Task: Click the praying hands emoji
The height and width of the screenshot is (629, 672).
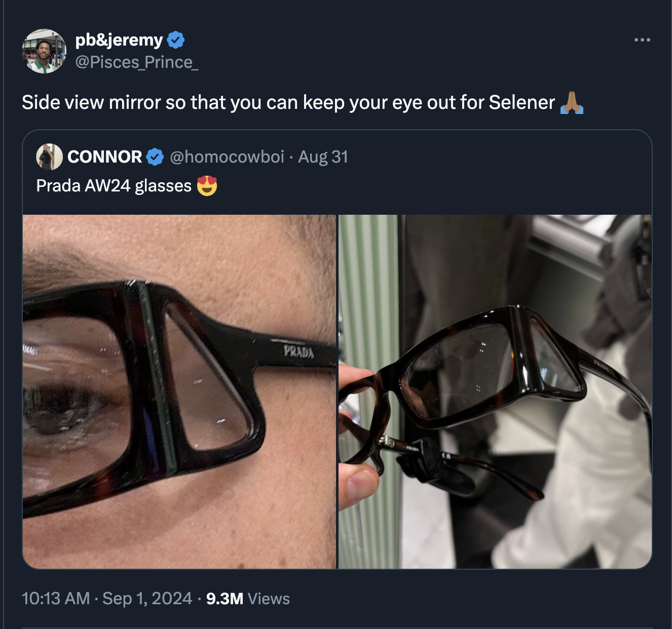Action: [x=572, y=103]
